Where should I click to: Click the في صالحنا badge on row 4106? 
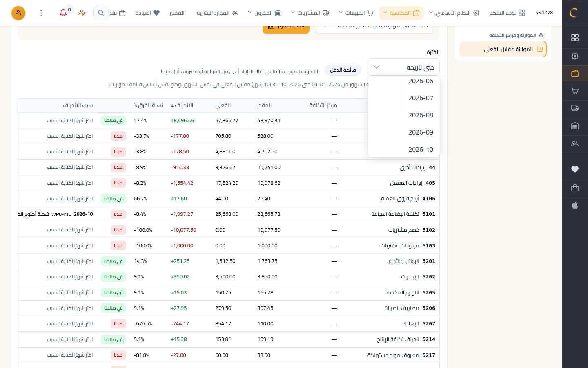coord(113,199)
